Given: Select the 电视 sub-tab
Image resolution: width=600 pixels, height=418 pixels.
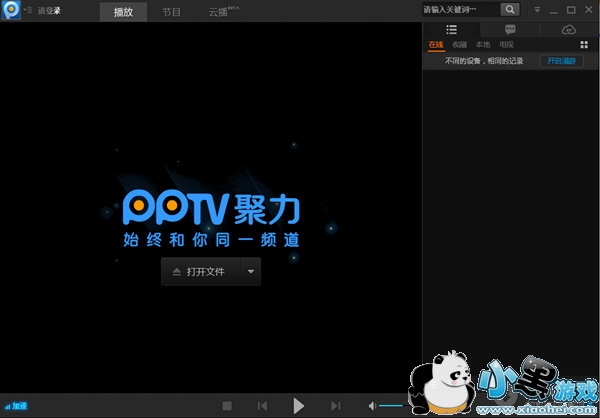Looking at the screenshot, I should coord(506,45).
